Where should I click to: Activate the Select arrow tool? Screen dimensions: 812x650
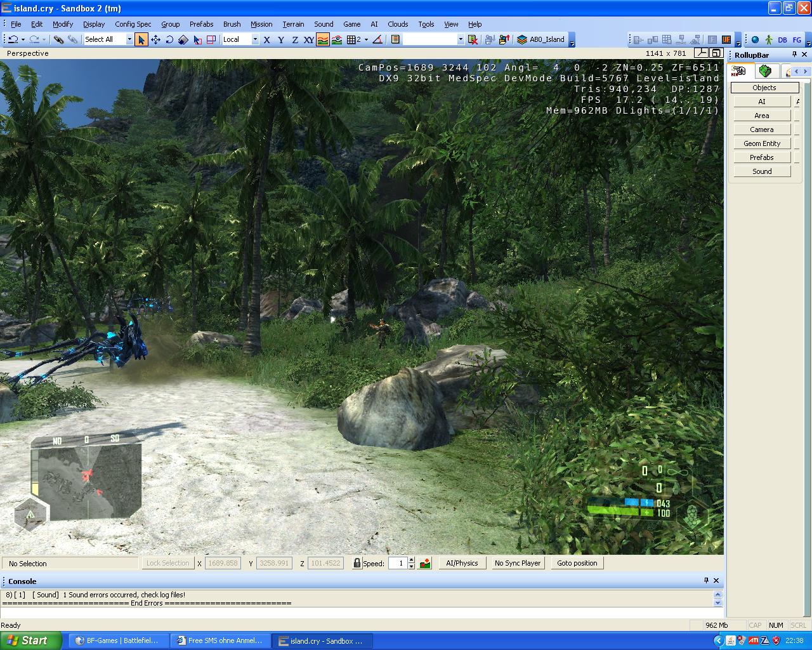(x=141, y=39)
